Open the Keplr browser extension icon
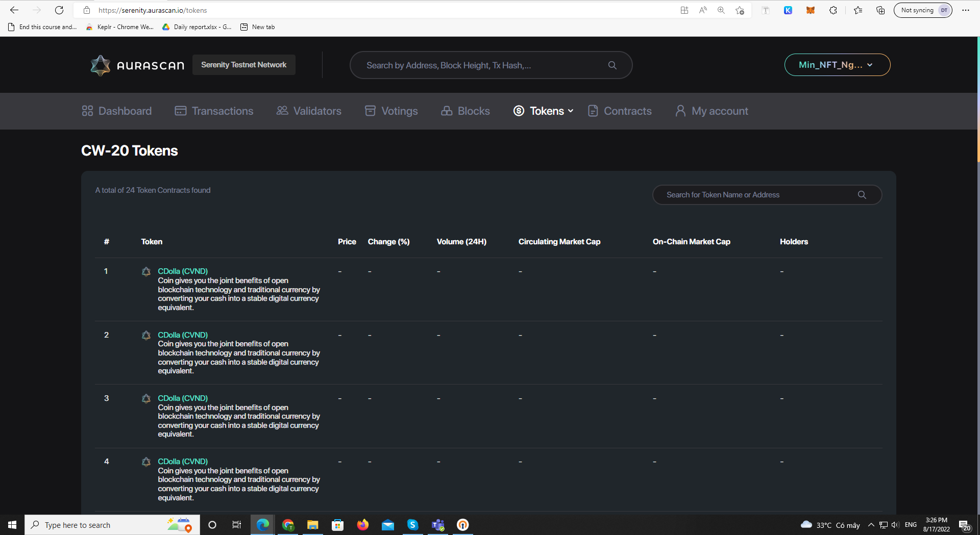The image size is (980, 535). pyautogui.click(x=788, y=10)
